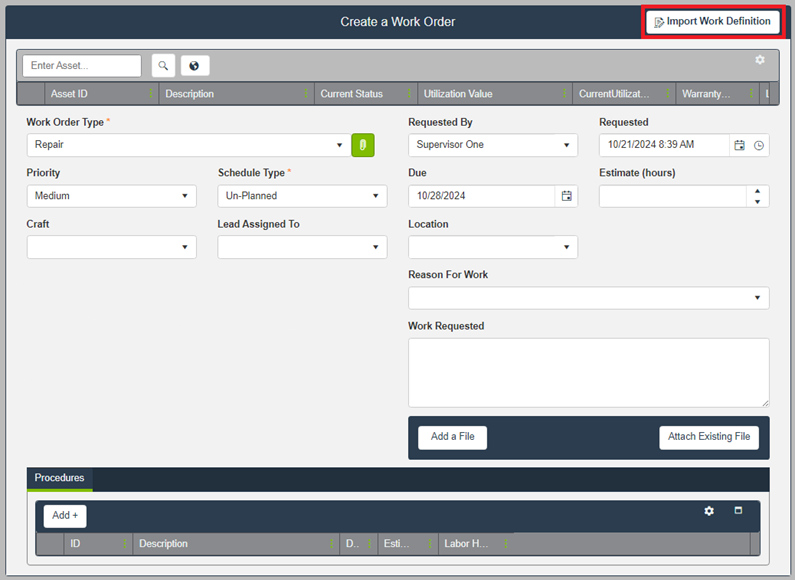The image size is (795, 580).
Task: Open the Due date calendar picker
Action: coord(566,196)
